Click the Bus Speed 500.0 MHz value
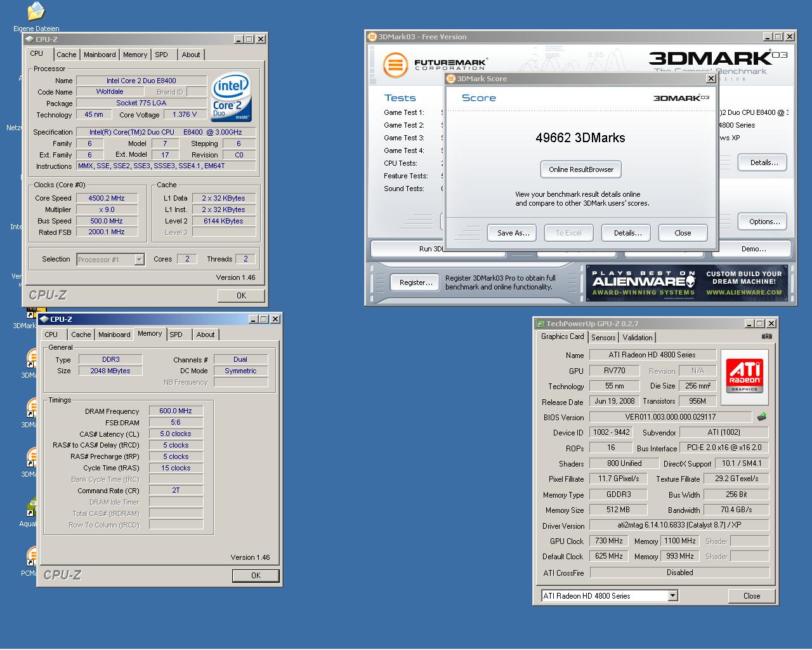This screenshot has width=812, height=650. pos(107,221)
